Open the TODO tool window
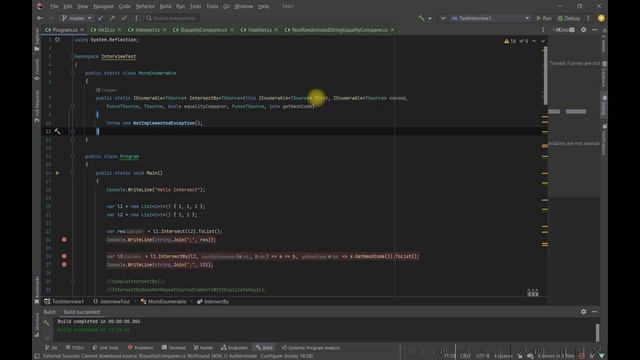Screen dimensions: 640x360 point(75,348)
